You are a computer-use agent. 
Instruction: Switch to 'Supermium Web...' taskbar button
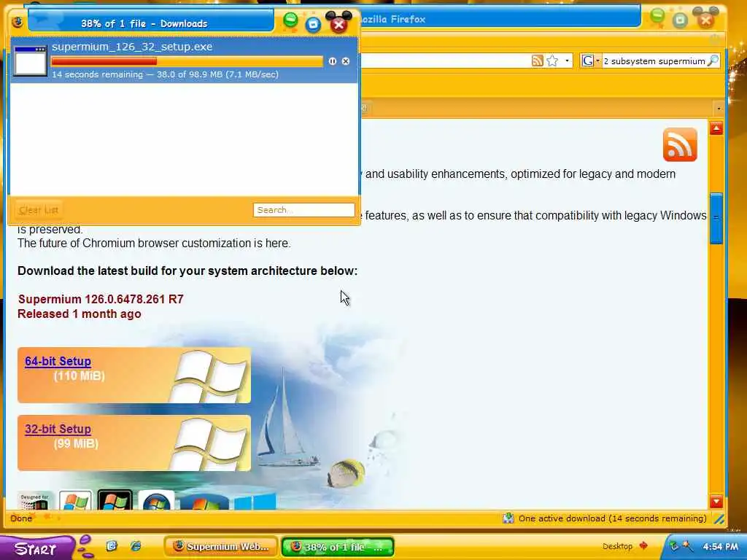click(220, 547)
